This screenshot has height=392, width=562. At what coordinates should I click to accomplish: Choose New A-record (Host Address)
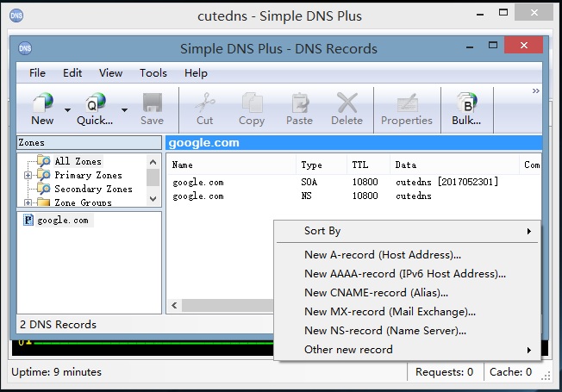pos(407,255)
